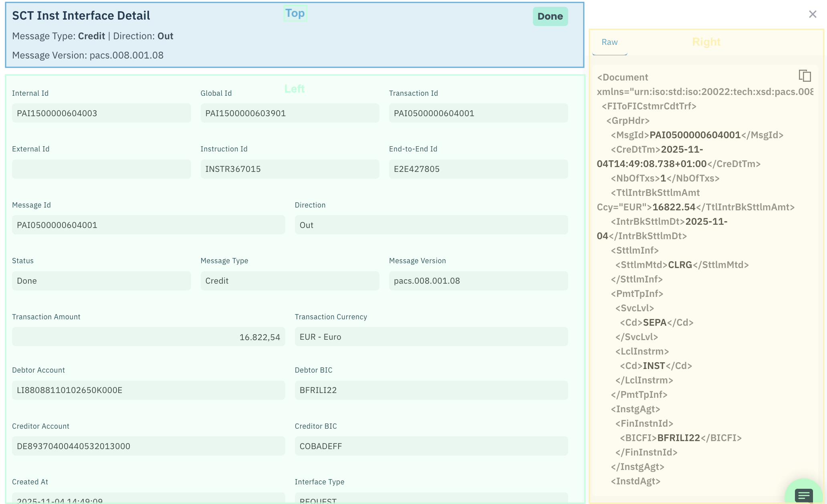Click the Creditor Account field
Screen dimensions: 827x504
148,446
